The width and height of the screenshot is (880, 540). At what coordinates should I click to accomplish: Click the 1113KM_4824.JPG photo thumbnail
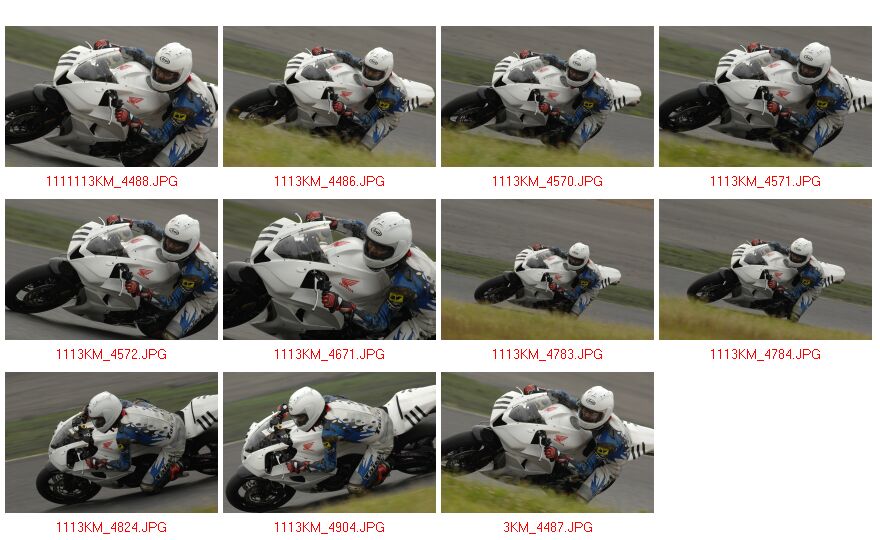click(x=111, y=442)
